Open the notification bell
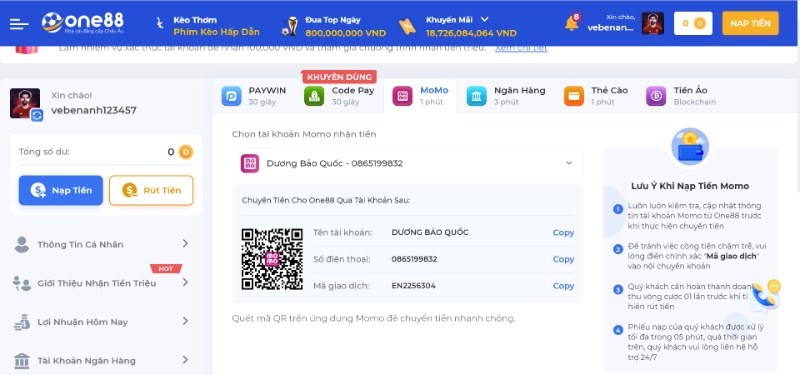 [x=572, y=23]
